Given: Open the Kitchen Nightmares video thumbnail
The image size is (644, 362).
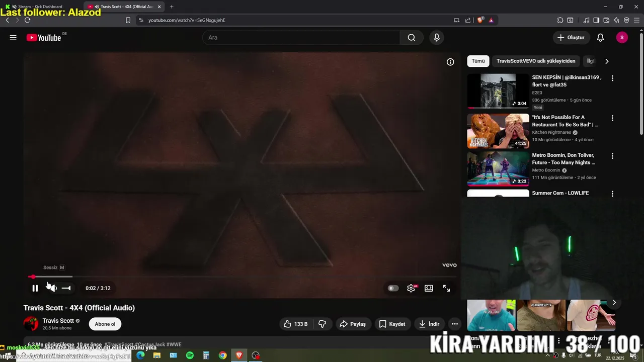Looking at the screenshot, I should (498, 131).
